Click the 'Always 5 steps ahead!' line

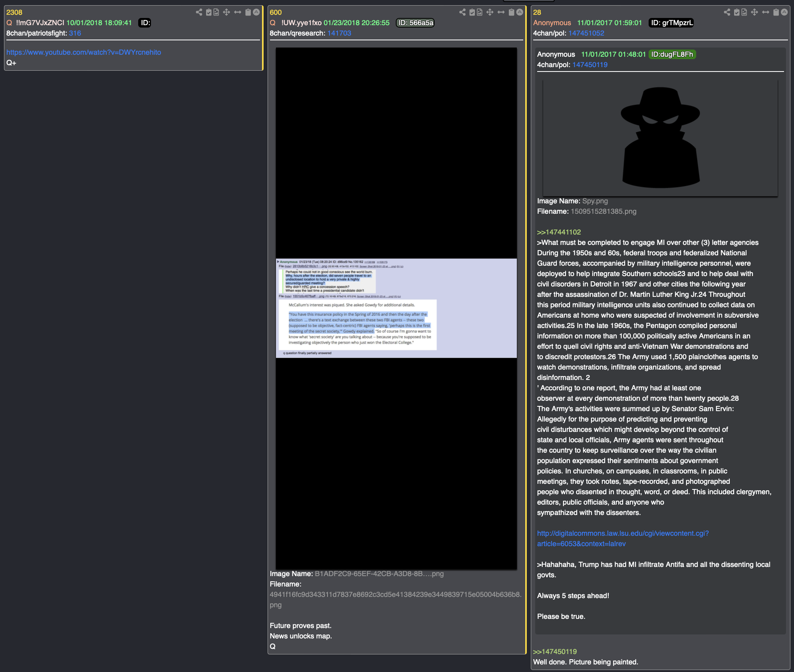573,596
